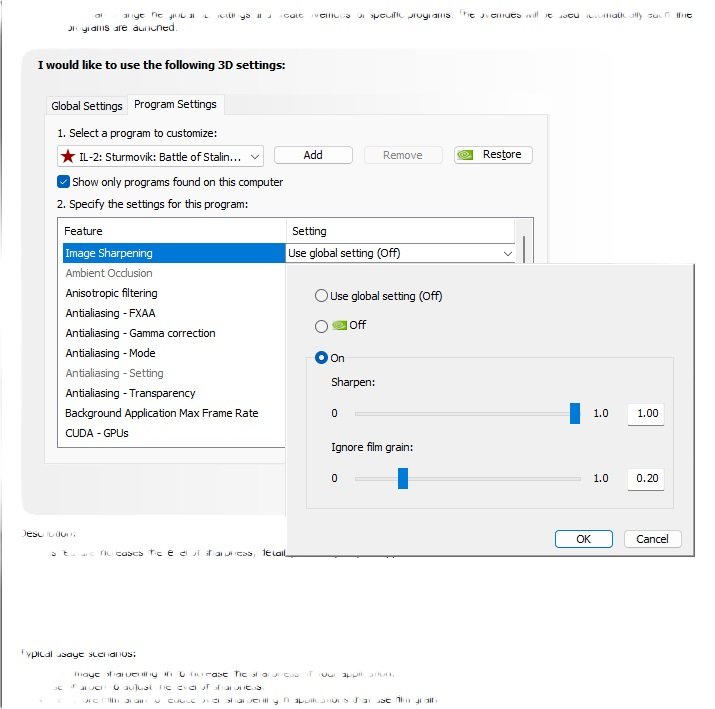The image size is (715, 709).
Task: Select the On radio button
Action: click(x=321, y=357)
